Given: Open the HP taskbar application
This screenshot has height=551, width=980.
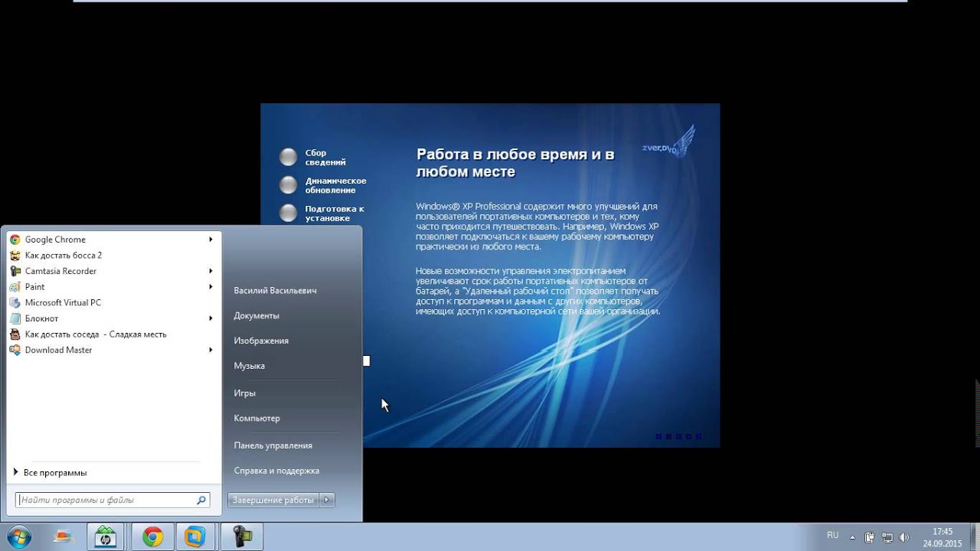Looking at the screenshot, I should tap(106, 537).
